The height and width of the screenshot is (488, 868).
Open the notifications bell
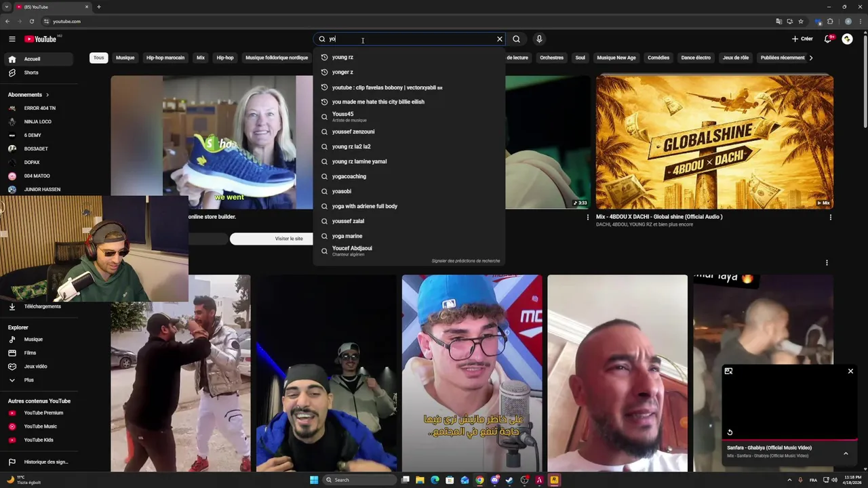(x=828, y=39)
